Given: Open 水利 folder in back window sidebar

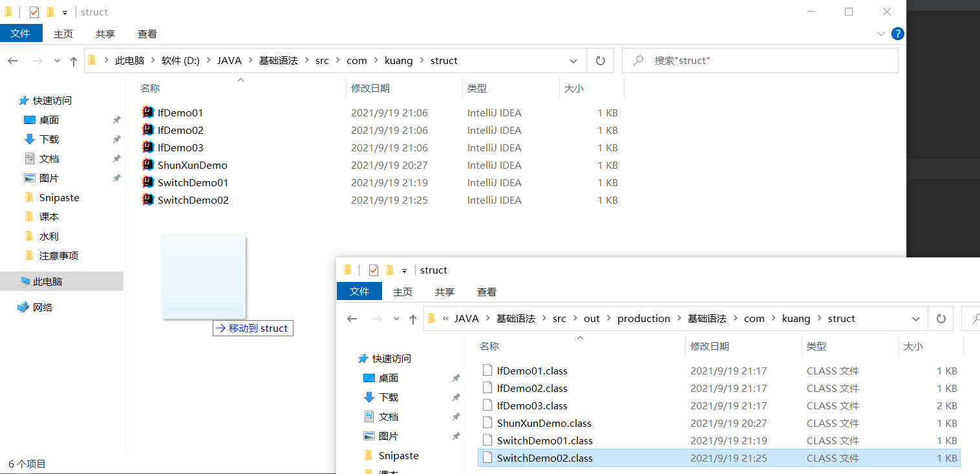Looking at the screenshot, I should point(42,237).
